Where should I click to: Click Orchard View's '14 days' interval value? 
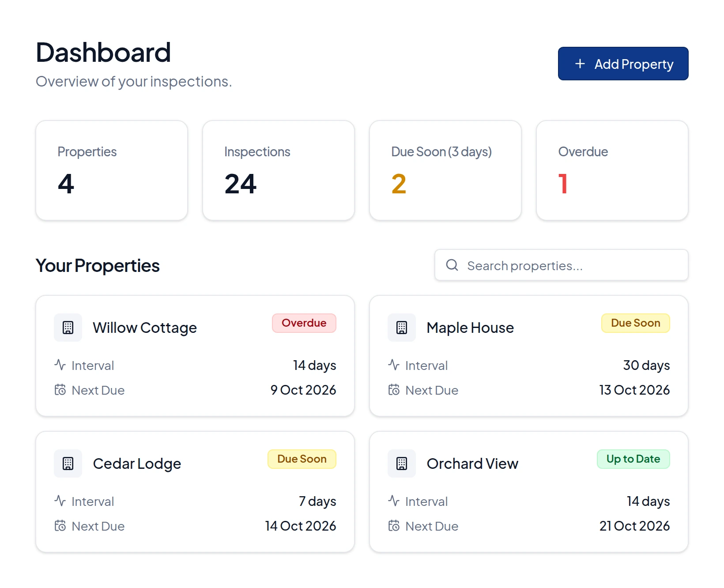point(648,501)
